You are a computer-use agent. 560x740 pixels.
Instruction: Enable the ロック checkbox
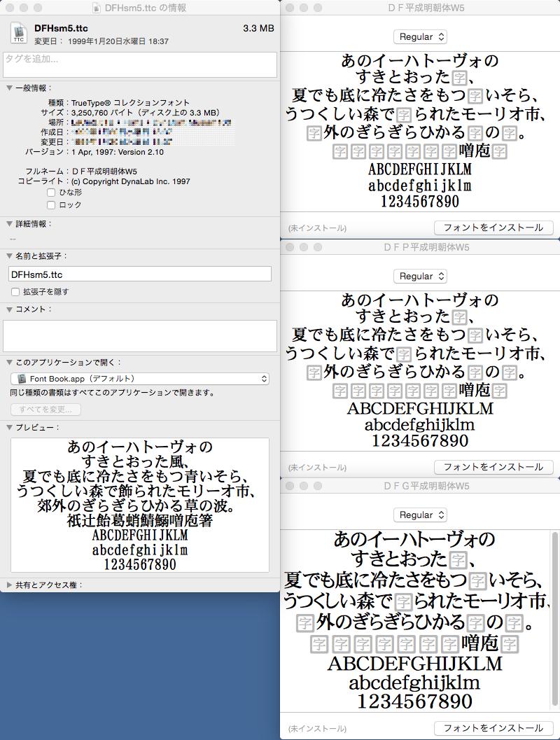pos(51,205)
